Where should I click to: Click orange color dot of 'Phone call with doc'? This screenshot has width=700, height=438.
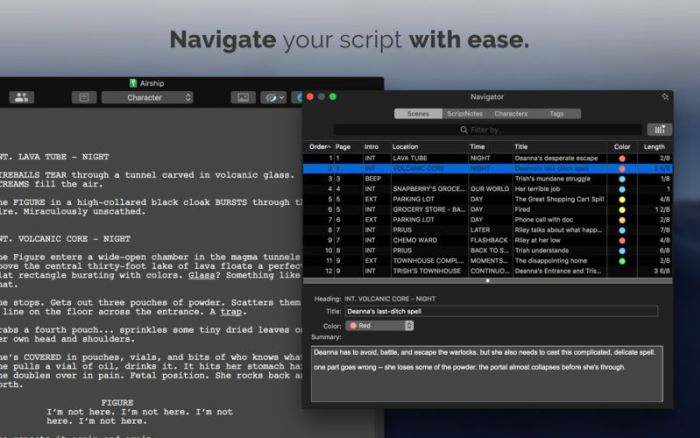point(622,220)
